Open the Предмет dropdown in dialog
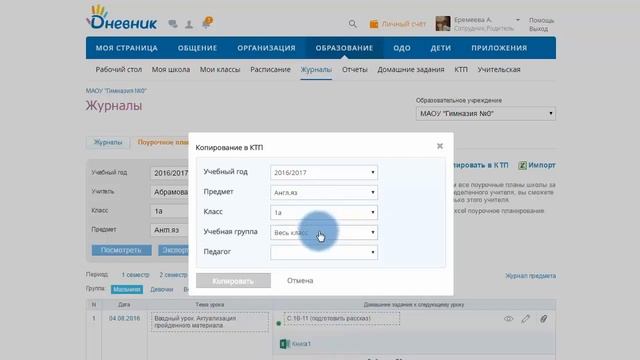This screenshot has height=360, width=640. point(324,193)
